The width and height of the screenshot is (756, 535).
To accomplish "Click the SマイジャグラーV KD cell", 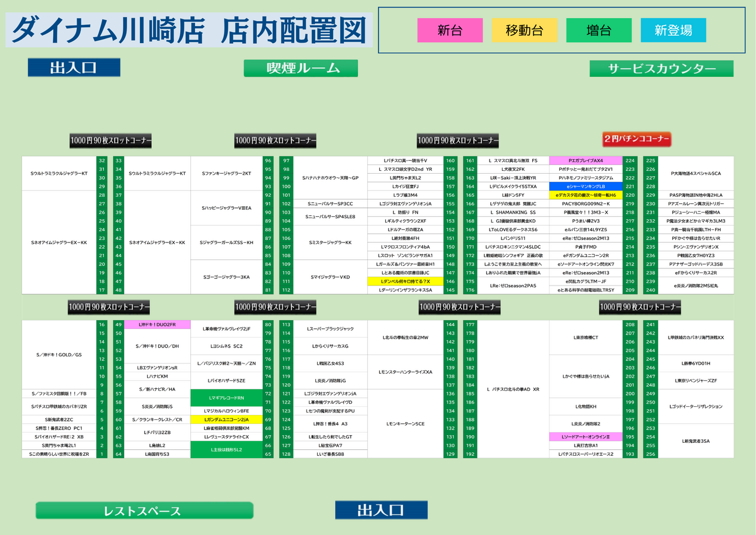I will 330,277.
